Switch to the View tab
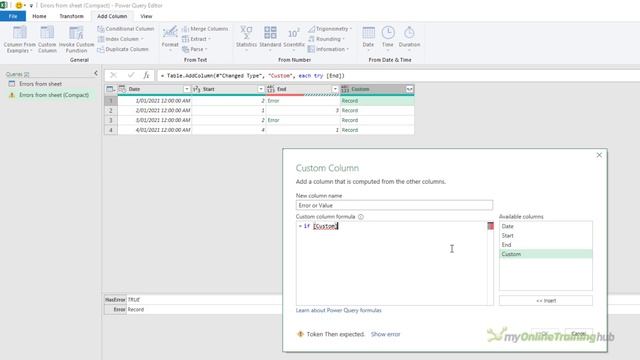 (x=146, y=16)
